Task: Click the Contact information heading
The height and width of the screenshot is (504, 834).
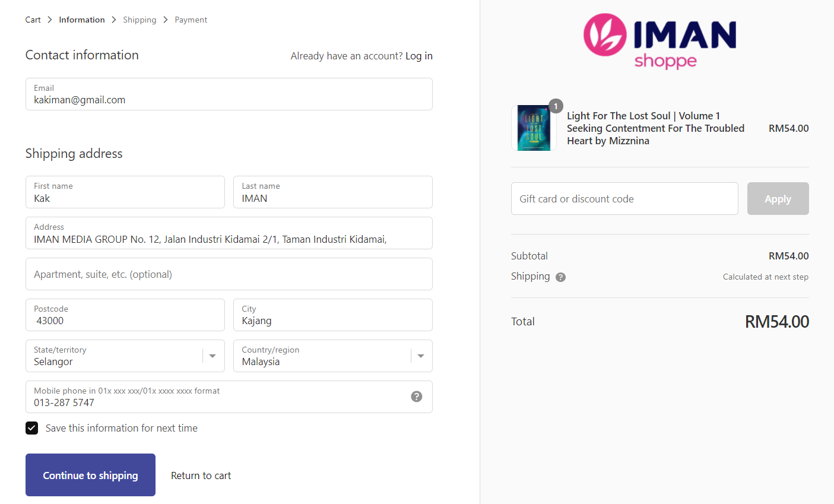Action: (82, 55)
